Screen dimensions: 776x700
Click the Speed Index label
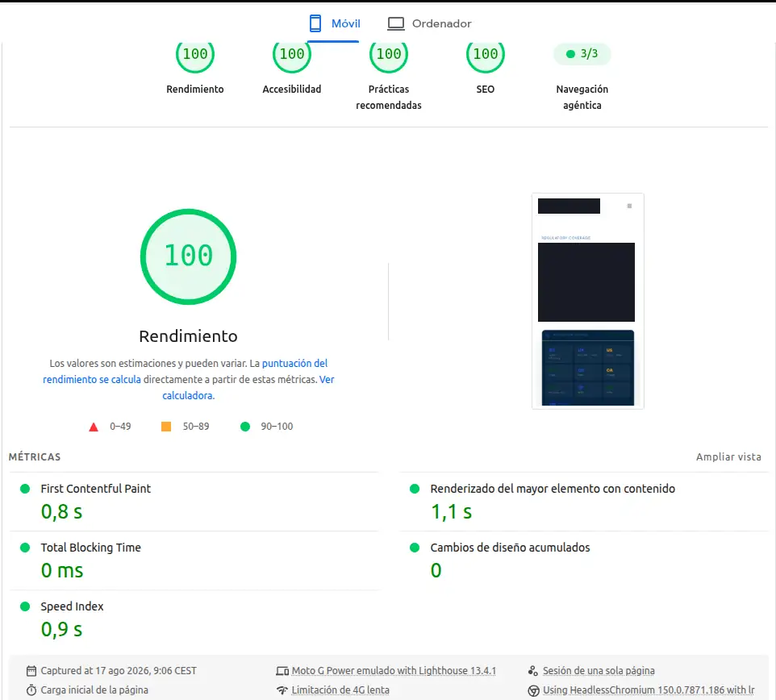[x=72, y=606]
